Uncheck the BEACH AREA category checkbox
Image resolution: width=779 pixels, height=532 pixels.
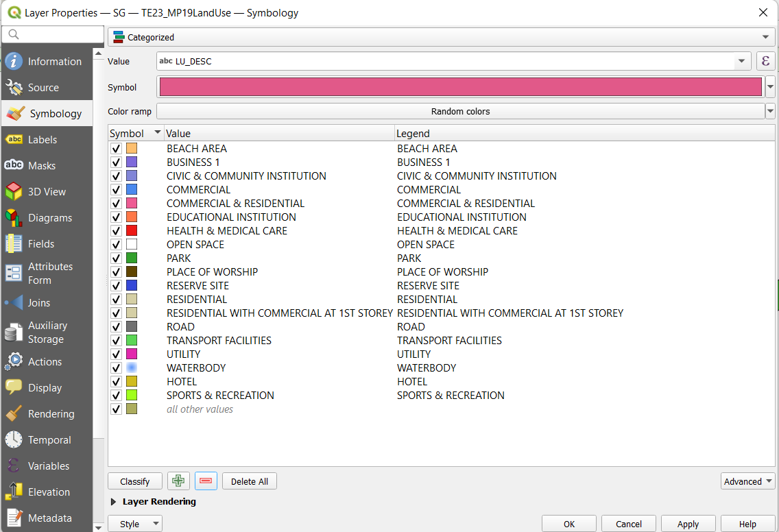tap(116, 149)
